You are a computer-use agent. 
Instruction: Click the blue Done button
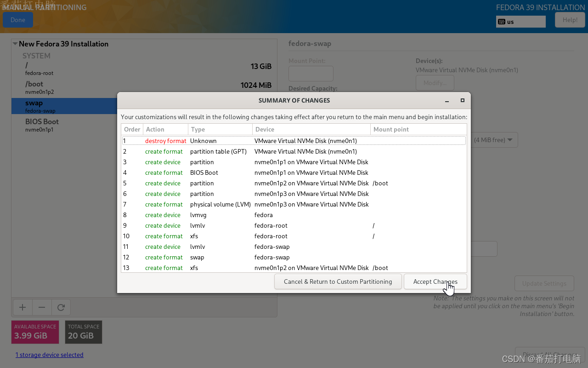click(18, 20)
